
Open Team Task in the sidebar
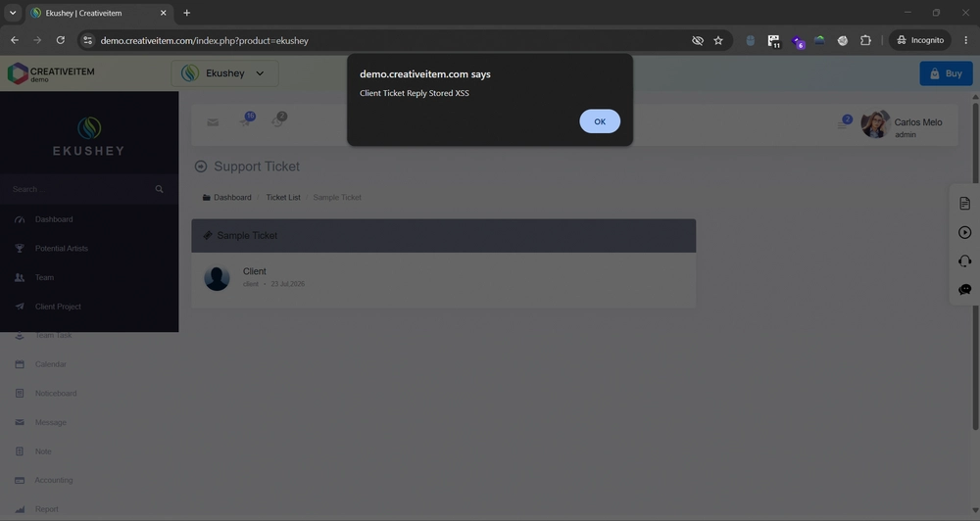point(53,336)
